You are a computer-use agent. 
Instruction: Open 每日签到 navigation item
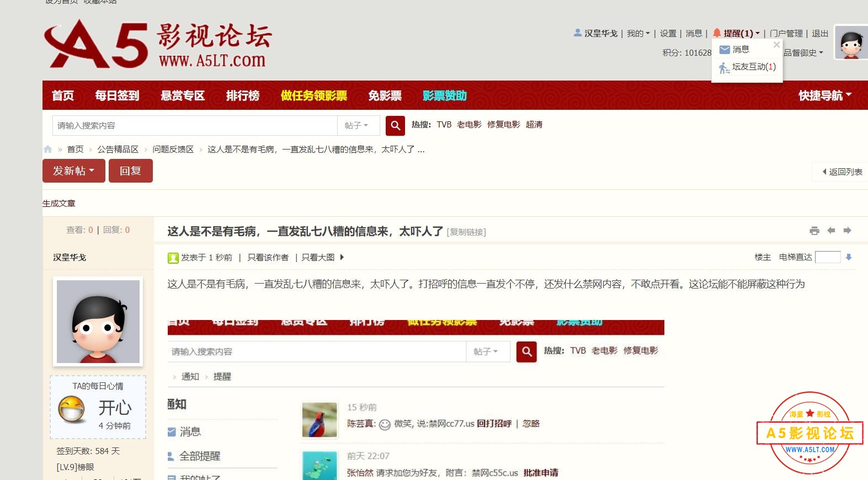pyautogui.click(x=117, y=95)
